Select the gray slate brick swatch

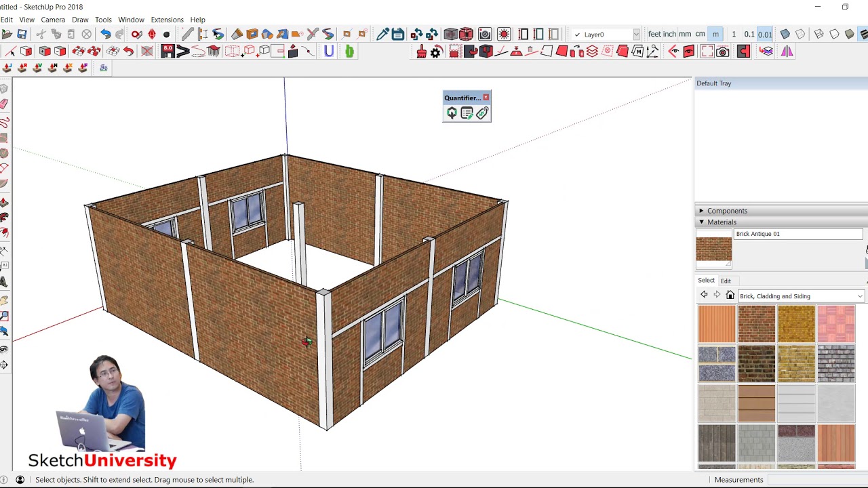[836, 364]
